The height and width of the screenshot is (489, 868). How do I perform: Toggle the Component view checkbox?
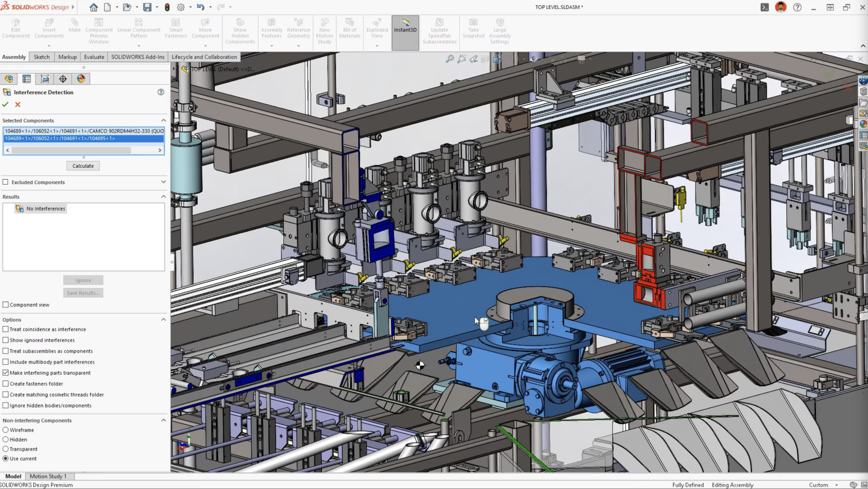[6, 305]
